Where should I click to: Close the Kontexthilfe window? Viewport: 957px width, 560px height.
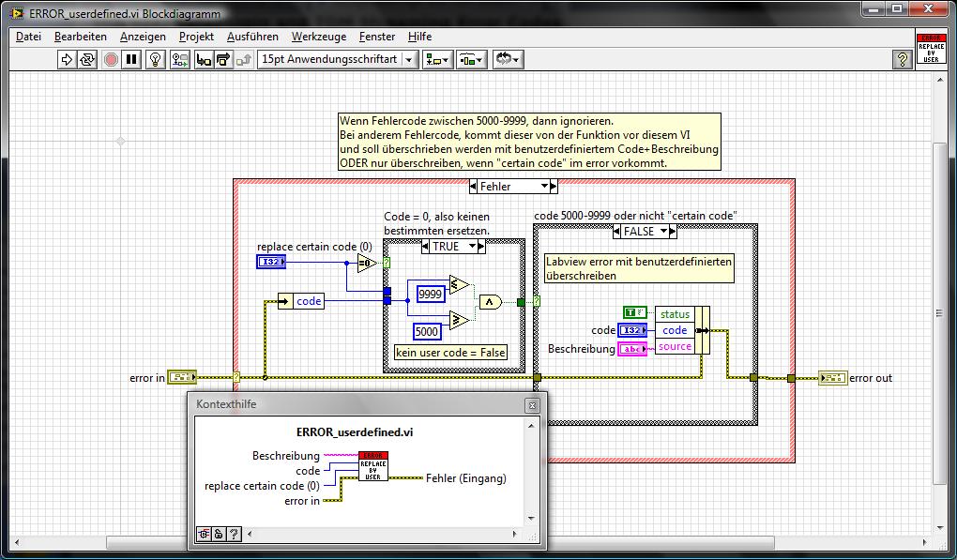pos(532,404)
